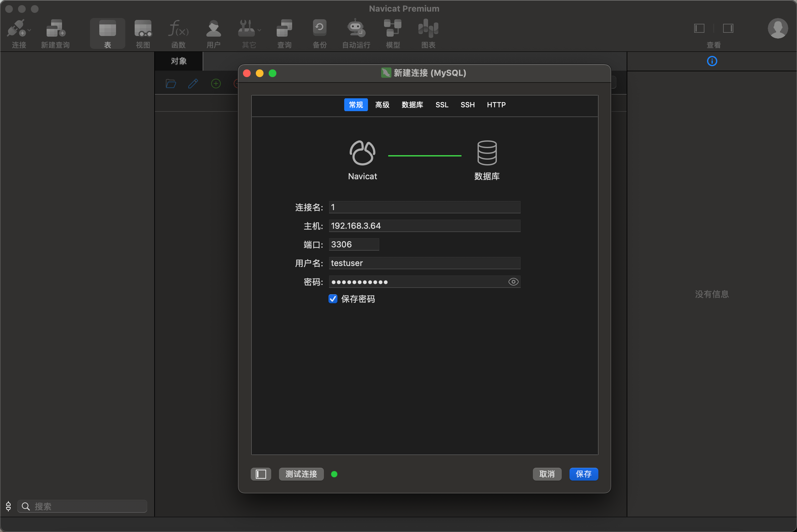Click the 保存 button
This screenshot has height=532, width=797.
coord(584,474)
